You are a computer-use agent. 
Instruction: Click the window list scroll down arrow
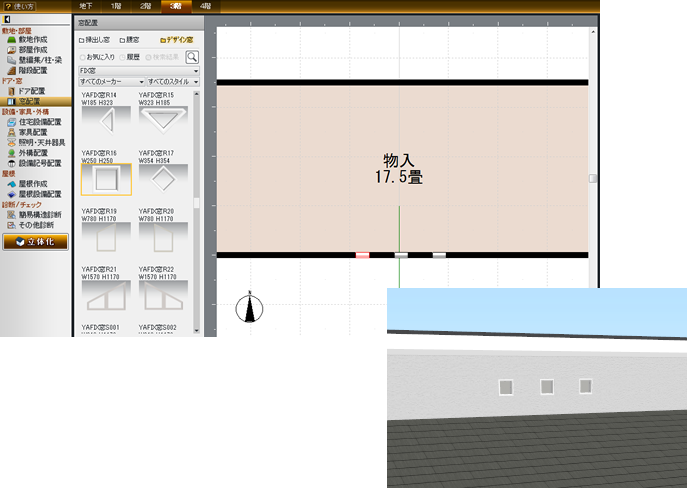pyautogui.click(x=196, y=330)
